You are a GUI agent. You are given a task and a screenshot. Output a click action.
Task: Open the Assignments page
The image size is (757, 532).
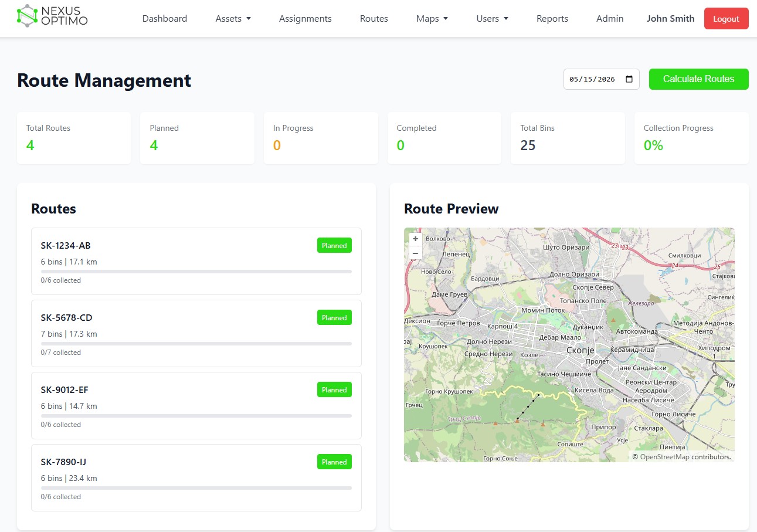point(305,19)
